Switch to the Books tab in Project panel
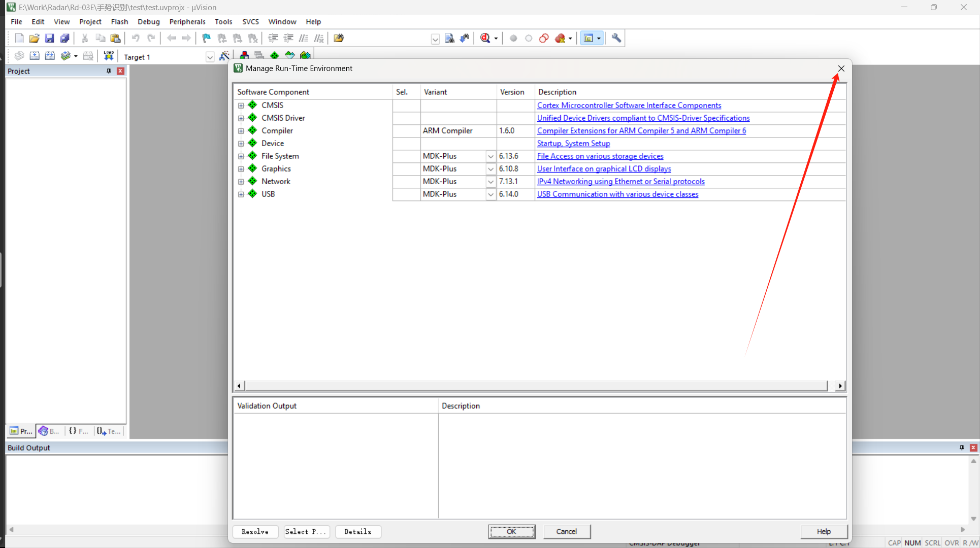Viewport: 980px width, 548px height. coord(50,431)
